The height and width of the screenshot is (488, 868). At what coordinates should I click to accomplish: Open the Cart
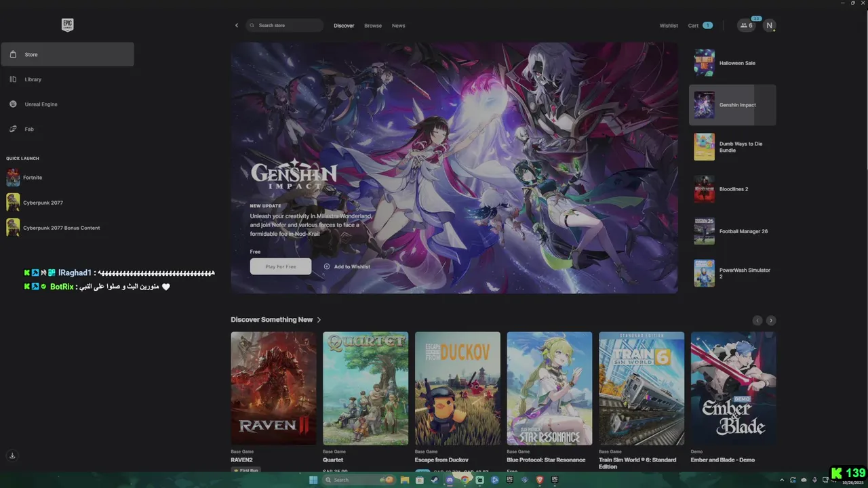point(700,26)
